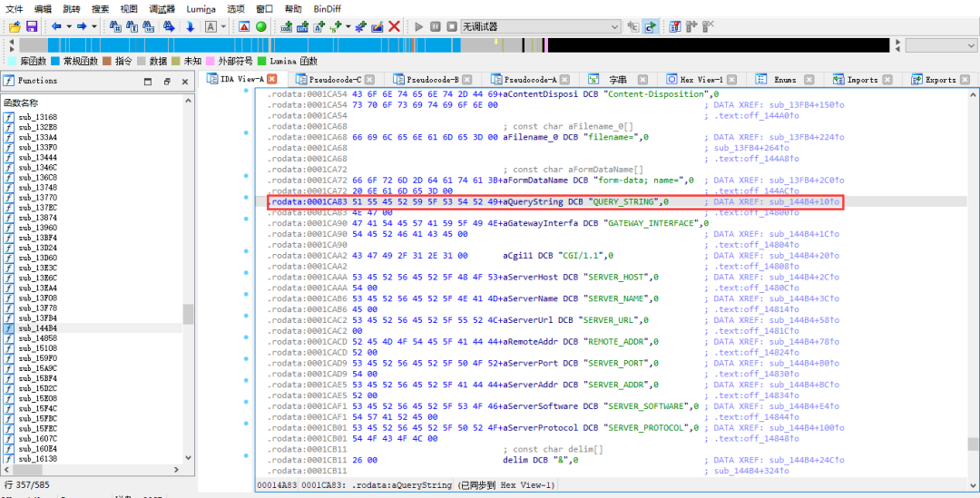Screen dimensions: 980x498
Task: Jump forward with the blue right arrow
Action: (x=82, y=27)
